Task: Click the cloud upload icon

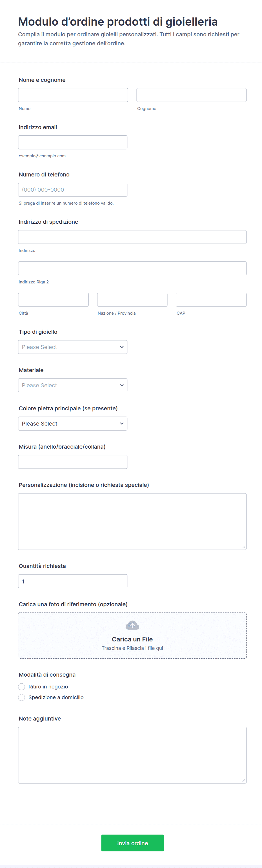Action: [x=132, y=625]
